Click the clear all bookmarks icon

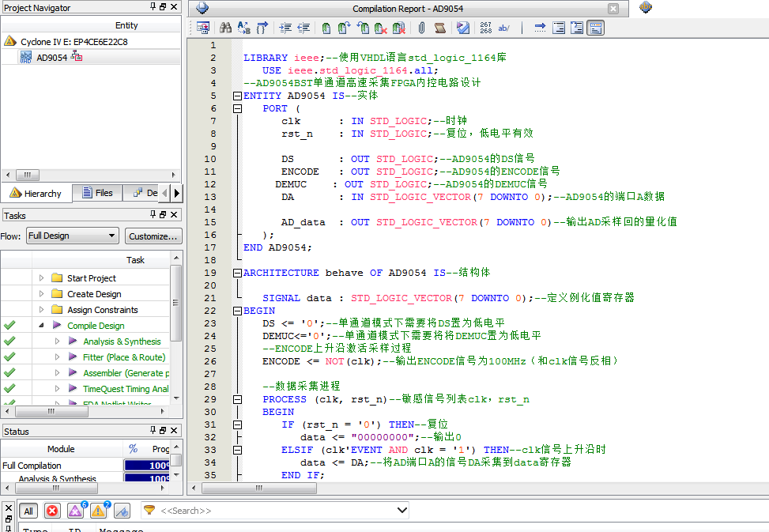[399, 28]
